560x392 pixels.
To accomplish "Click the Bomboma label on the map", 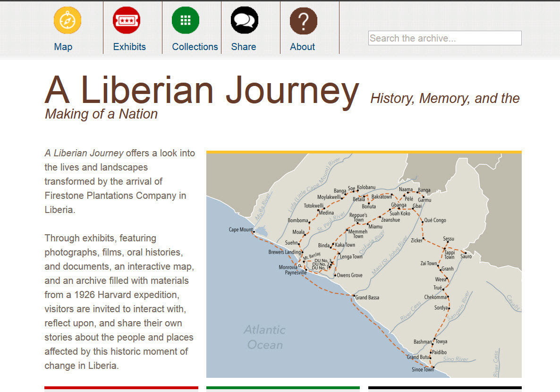I will pyautogui.click(x=298, y=221).
